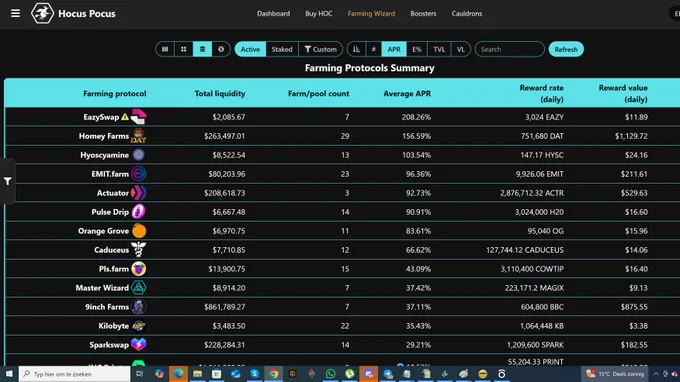Click the Reward value (daily) column header

click(x=623, y=93)
